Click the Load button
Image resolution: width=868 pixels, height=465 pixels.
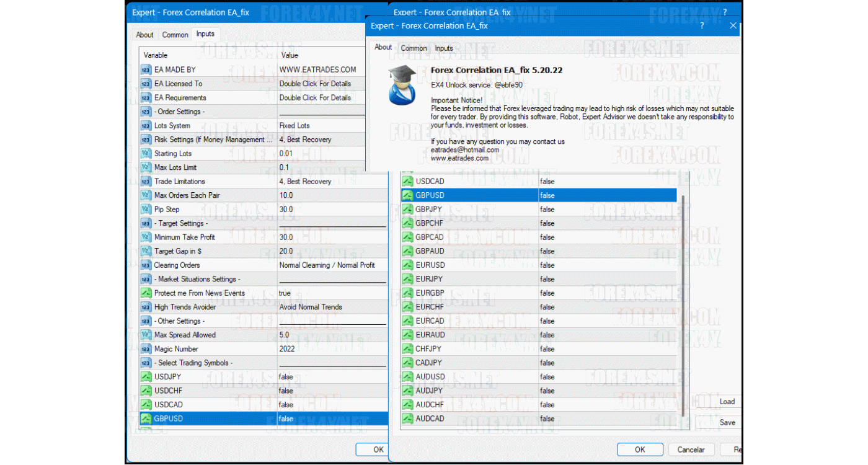click(x=727, y=402)
